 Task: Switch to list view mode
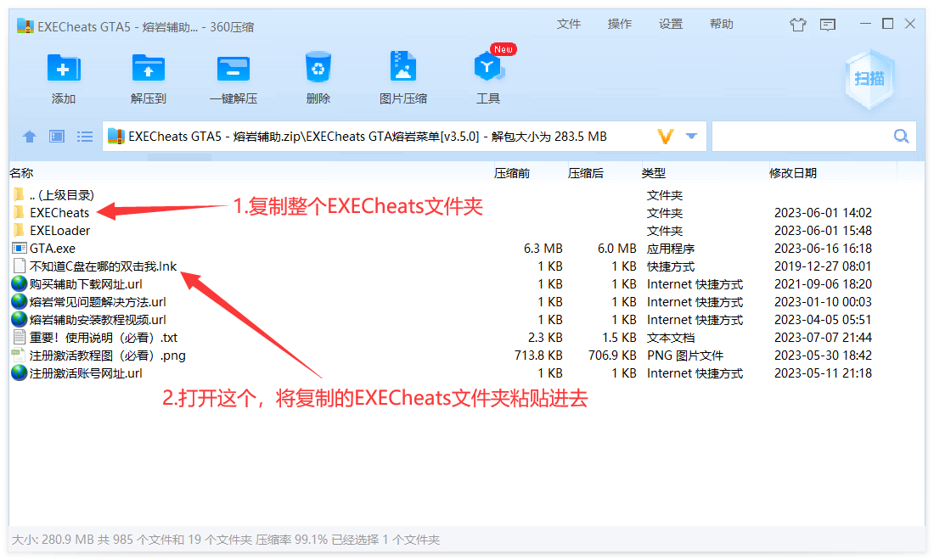(85, 137)
